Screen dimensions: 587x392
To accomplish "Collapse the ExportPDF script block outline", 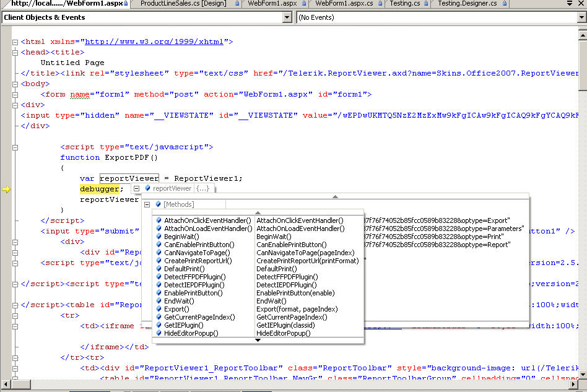I will click(x=15, y=147).
